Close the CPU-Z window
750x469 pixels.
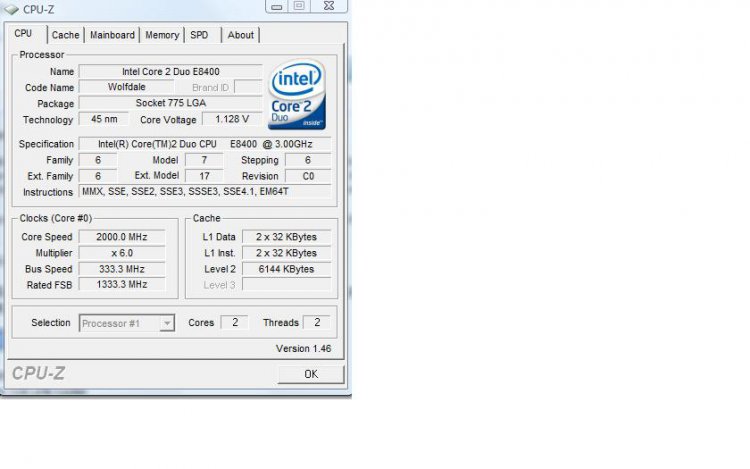pos(329,6)
